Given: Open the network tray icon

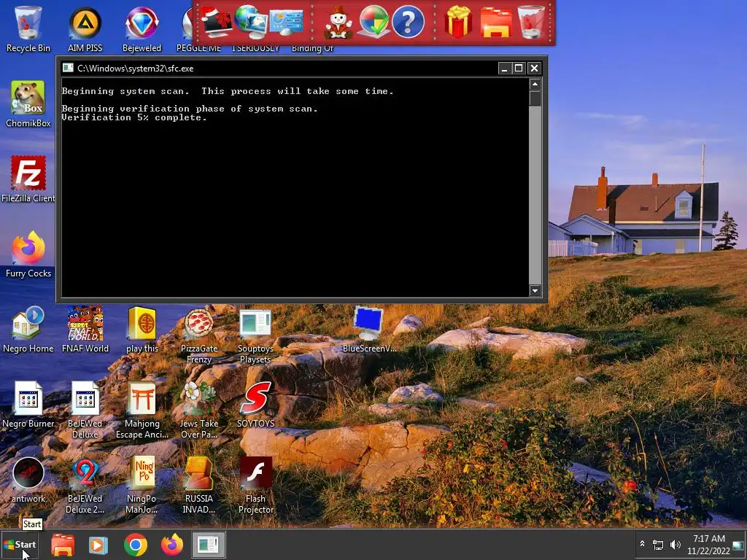Looking at the screenshot, I should 658,544.
